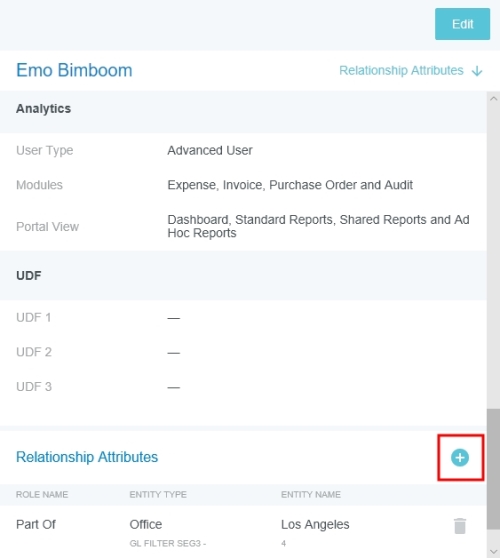Click the ENTITY NAME column header
This screenshot has width=500, height=558.
coord(311,495)
